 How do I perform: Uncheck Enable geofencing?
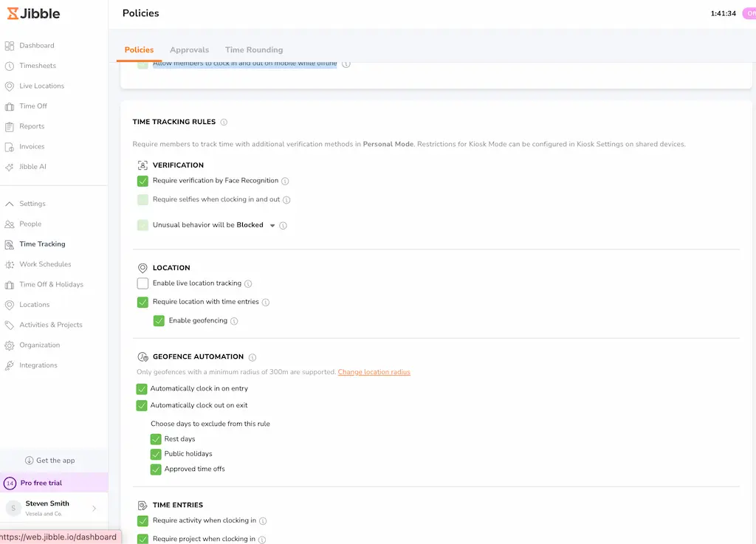tap(159, 321)
